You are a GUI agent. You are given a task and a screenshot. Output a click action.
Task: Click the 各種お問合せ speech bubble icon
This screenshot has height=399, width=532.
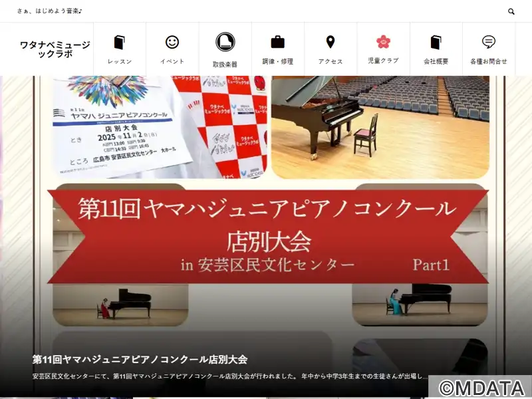point(489,42)
